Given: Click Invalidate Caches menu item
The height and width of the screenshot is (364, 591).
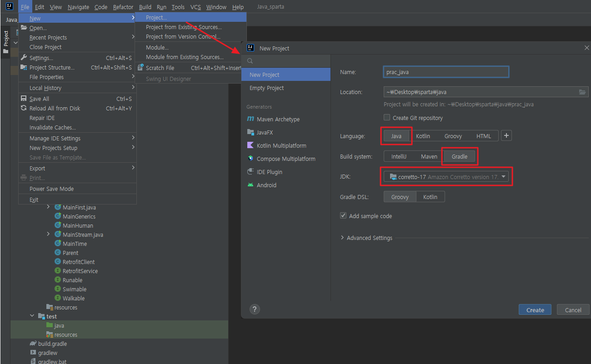Looking at the screenshot, I should click(77, 127).
